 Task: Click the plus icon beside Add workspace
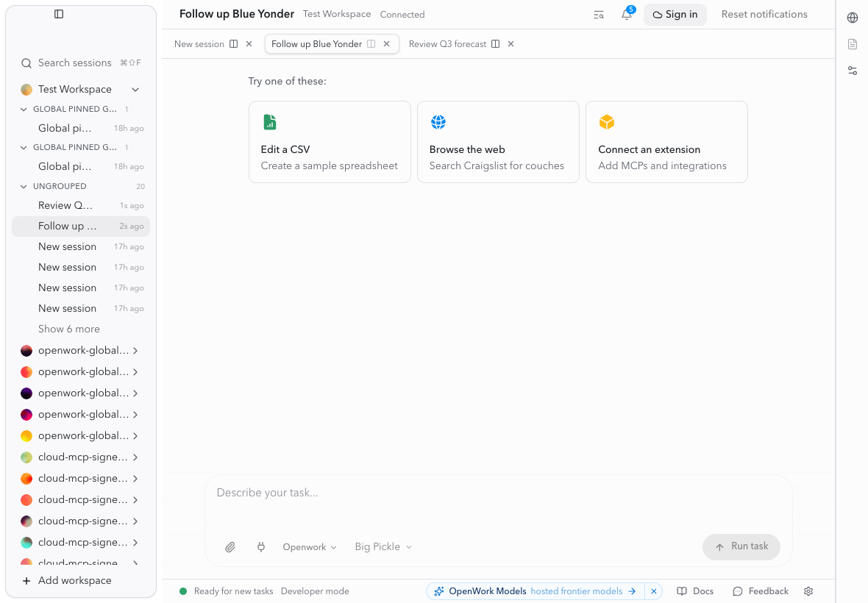[x=26, y=581]
